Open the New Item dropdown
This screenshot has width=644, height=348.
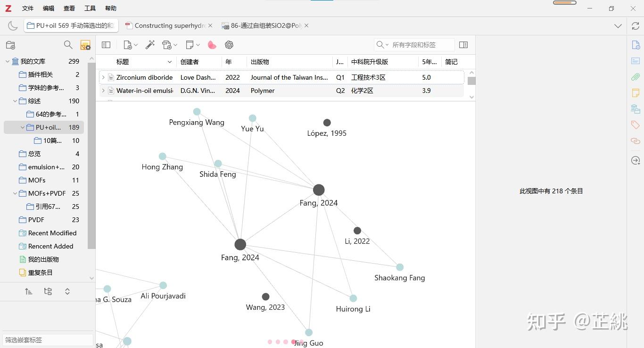click(x=130, y=45)
